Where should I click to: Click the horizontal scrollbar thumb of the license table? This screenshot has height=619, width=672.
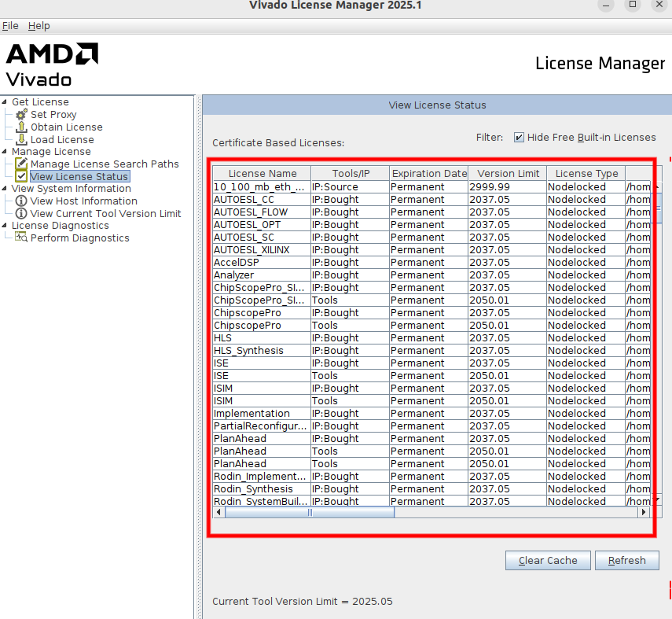pos(310,512)
